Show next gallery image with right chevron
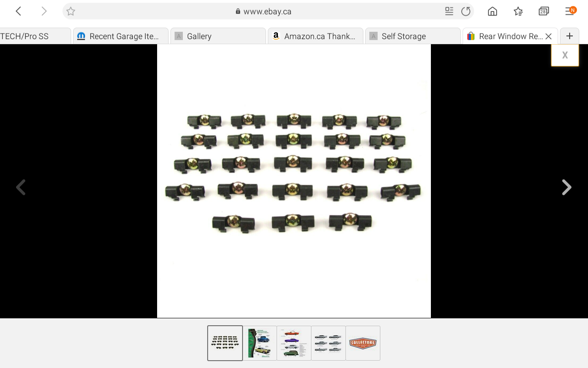 (567, 187)
